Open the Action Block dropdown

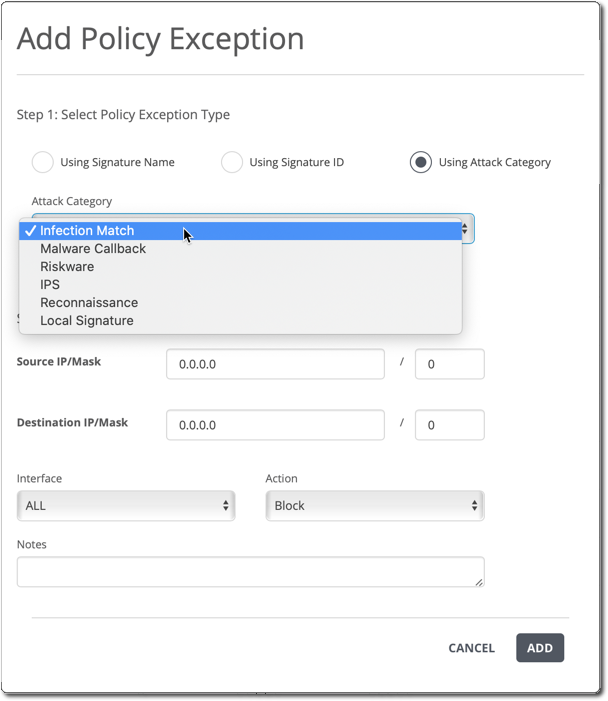pos(375,506)
